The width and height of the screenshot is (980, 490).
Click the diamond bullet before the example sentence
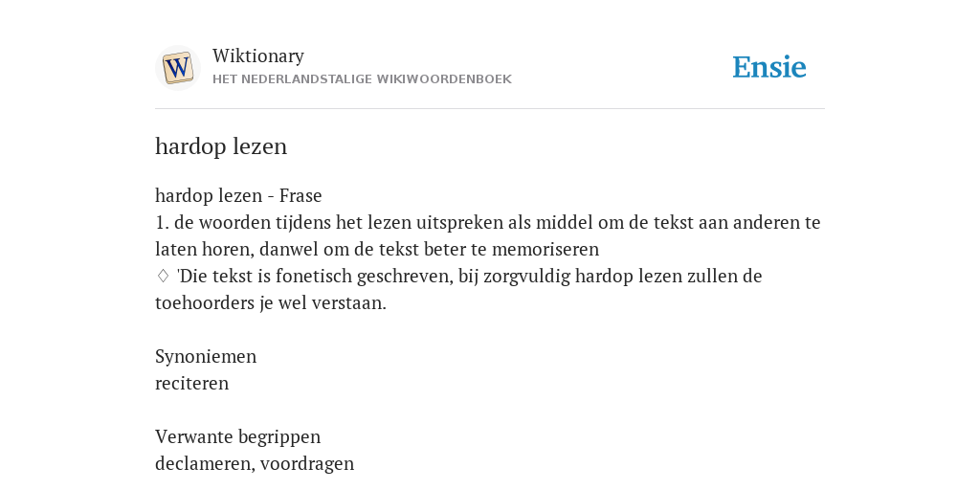tap(163, 276)
